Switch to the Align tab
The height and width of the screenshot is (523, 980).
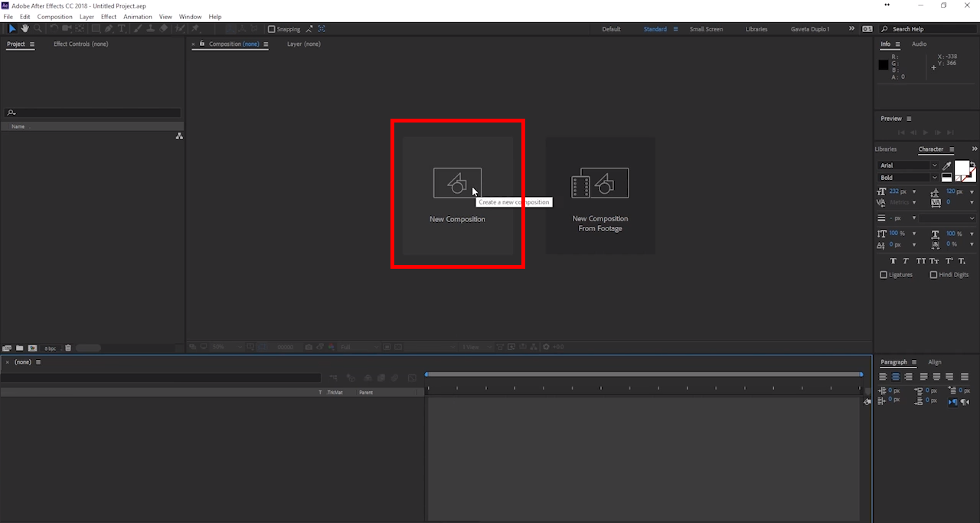[x=935, y=362]
